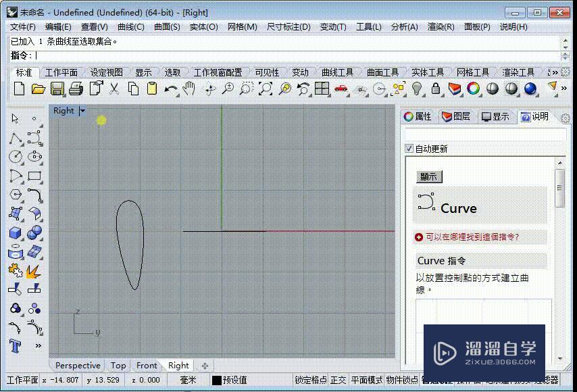Switch to the 曲线工具 toolbar tab
The width and height of the screenshot is (577, 392).
point(337,72)
